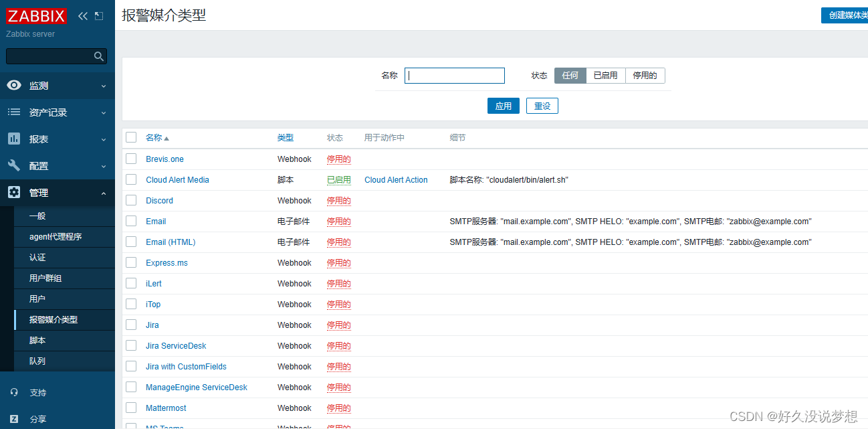Click the sidebar hide toggle icon
This screenshot has width=868, height=429.
[99, 16]
